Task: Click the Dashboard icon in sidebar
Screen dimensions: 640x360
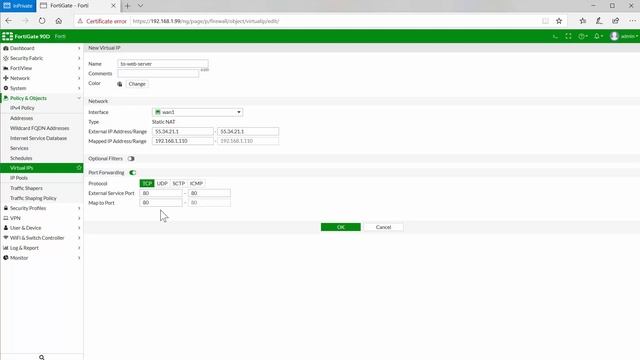Action: [6, 48]
